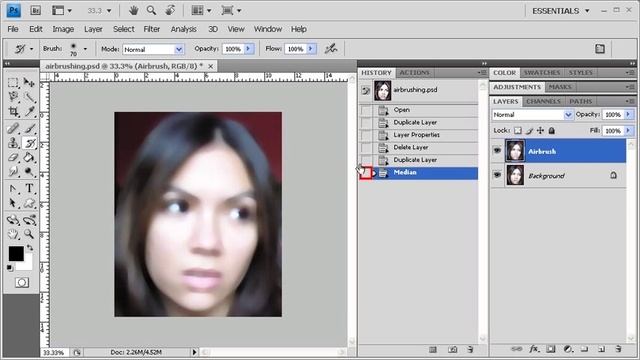This screenshot has height=360, width=640.
Task: Open the layer Opacity slider arrow
Action: coord(628,115)
